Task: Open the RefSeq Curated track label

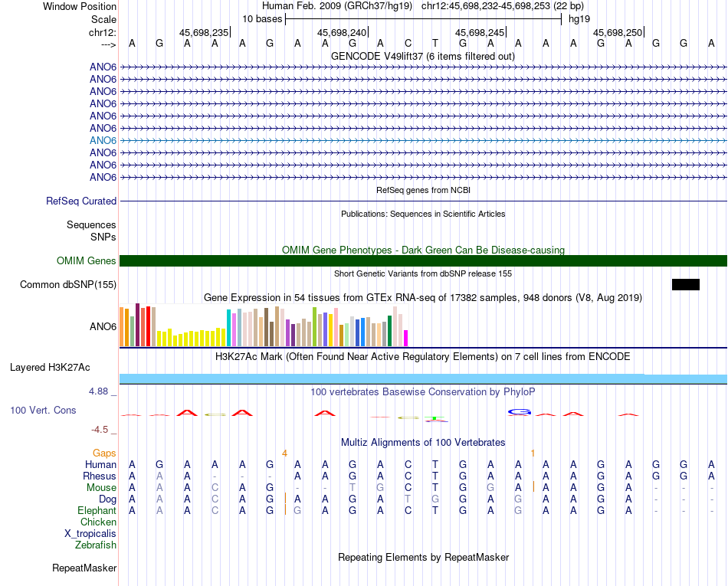Action: [x=81, y=201]
